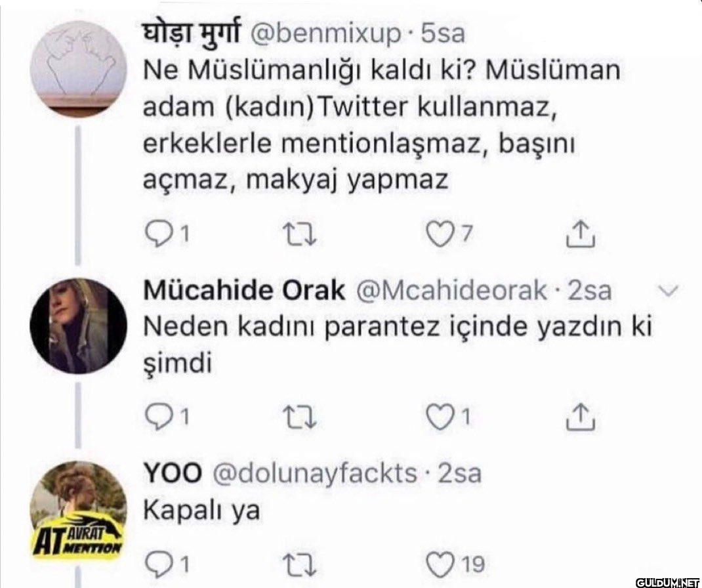The height and width of the screenshot is (588, 702).
Task: Reply to YOO's 'Kapalı ya' tweet
Action: 159,564
